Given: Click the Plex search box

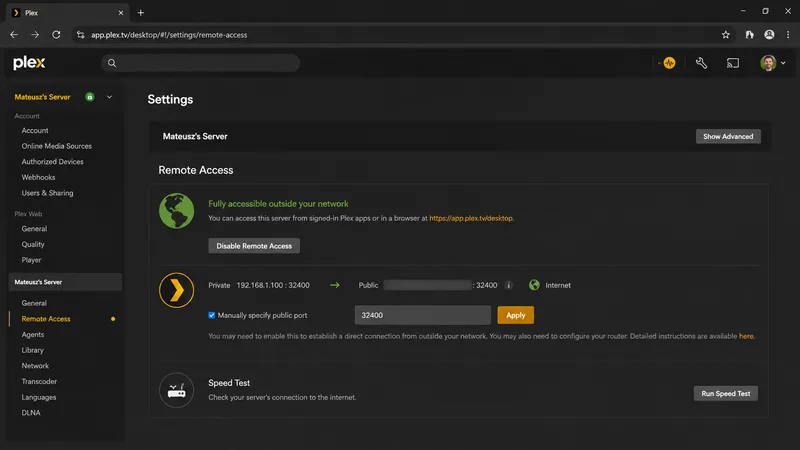Looking at the screenshot, I should click(201, 63).
